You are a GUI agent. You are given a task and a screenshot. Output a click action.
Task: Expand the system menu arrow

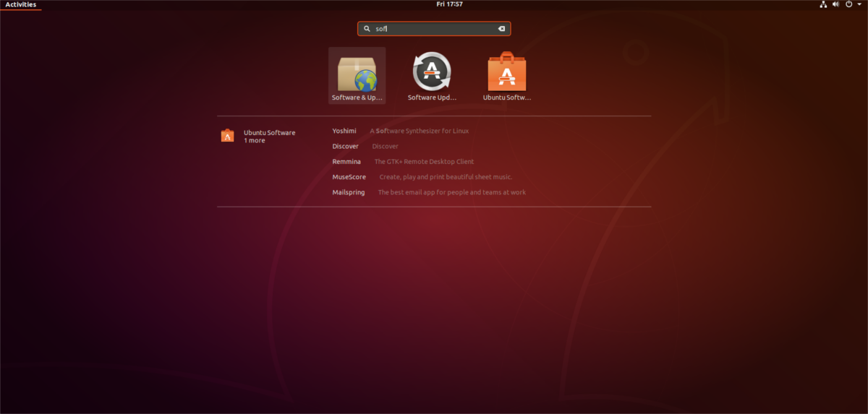click(859, 4)
